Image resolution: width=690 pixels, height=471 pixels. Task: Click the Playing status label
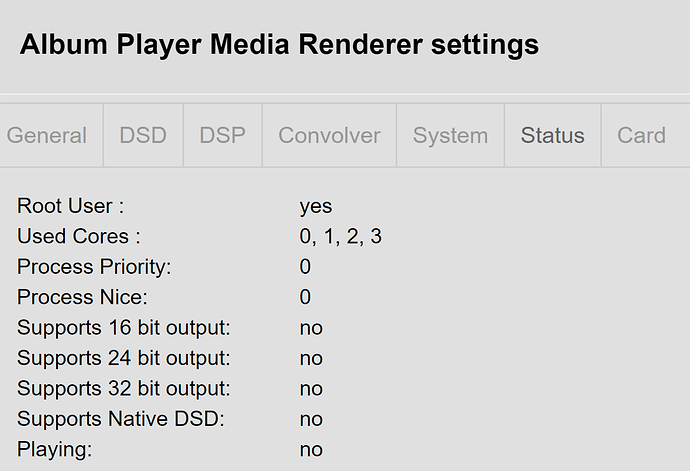55,450
